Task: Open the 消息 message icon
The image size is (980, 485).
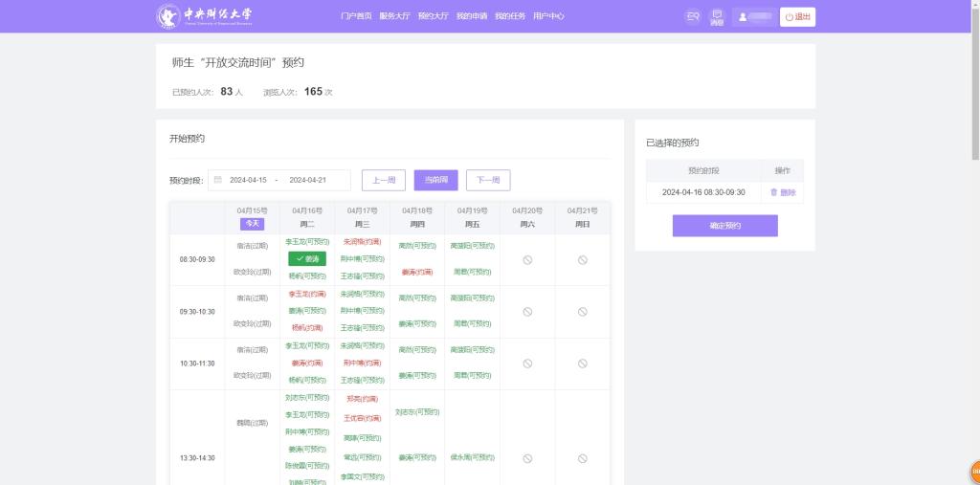Action: pyautogui.click(x=717, y=16)
